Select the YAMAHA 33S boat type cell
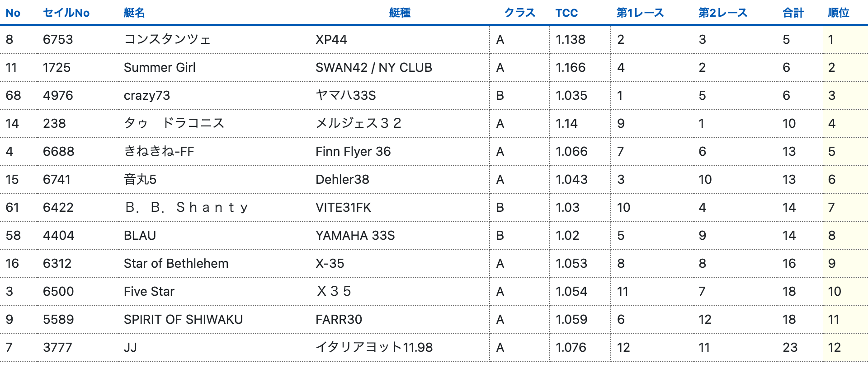Viewport: 868px width, 368px height. (355, 235)
